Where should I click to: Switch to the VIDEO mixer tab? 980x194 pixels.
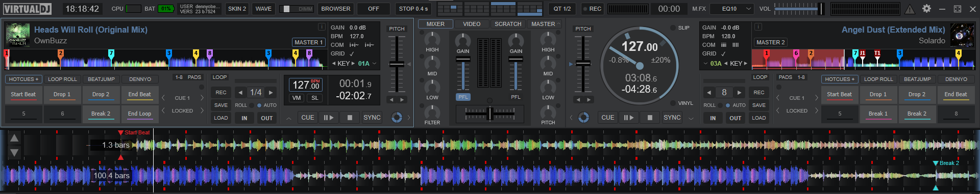click(x=472, y=24)
